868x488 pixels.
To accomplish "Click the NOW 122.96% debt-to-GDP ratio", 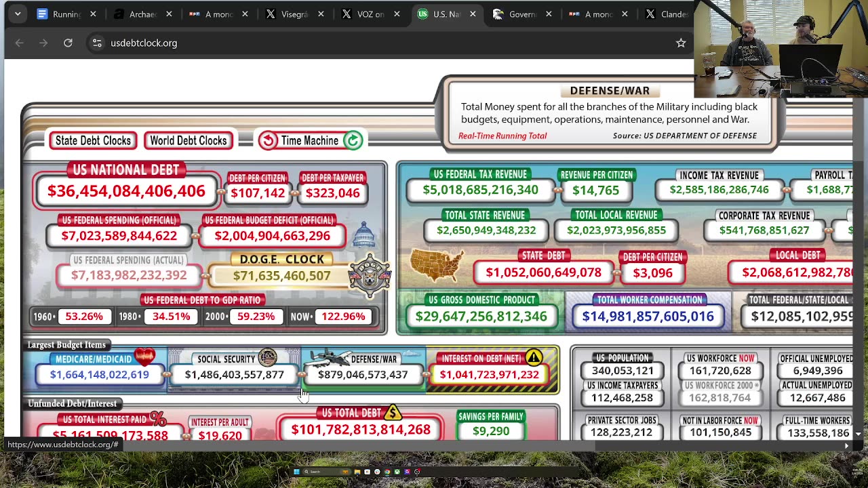I will pos(343,317).
